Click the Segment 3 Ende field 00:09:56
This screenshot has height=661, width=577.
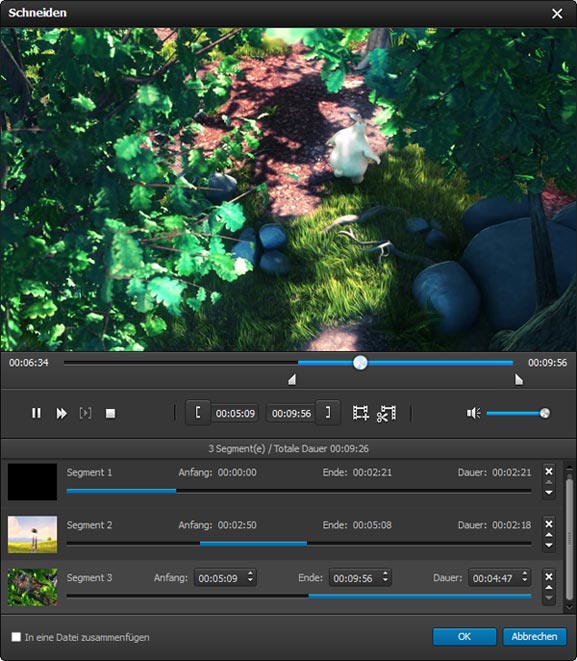coord(360,578)
